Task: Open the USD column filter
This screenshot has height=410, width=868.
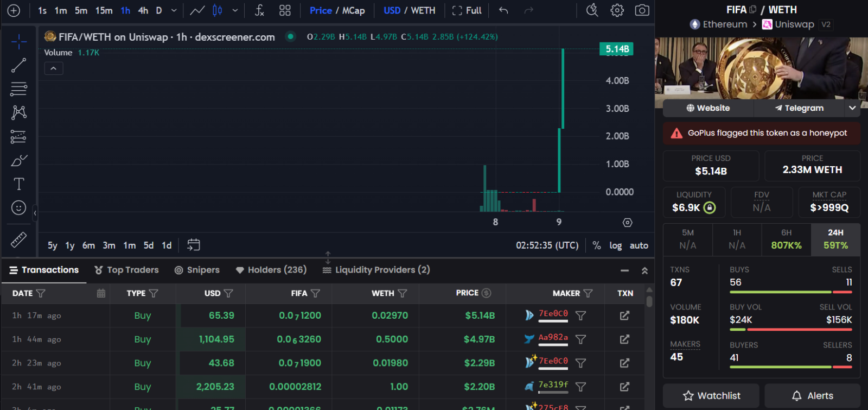Action: (228, 293)
